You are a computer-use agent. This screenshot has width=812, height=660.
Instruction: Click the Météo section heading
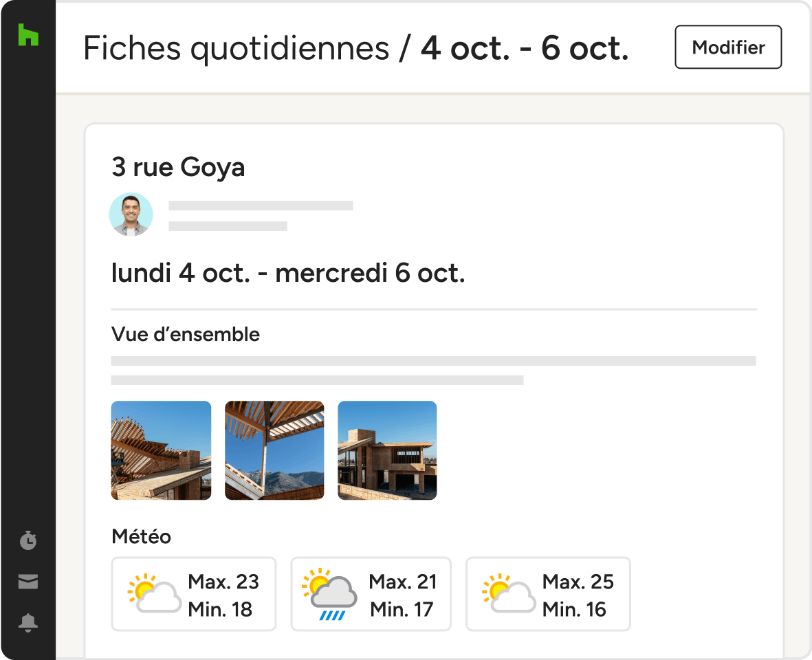coord(142,536)
